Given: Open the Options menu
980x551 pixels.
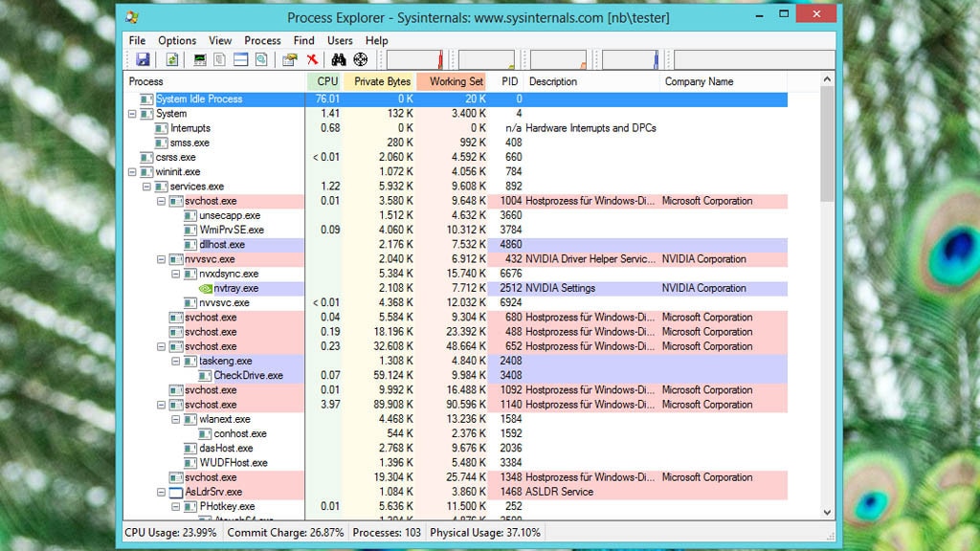Looking at the screenshot, I should point(177,40).
